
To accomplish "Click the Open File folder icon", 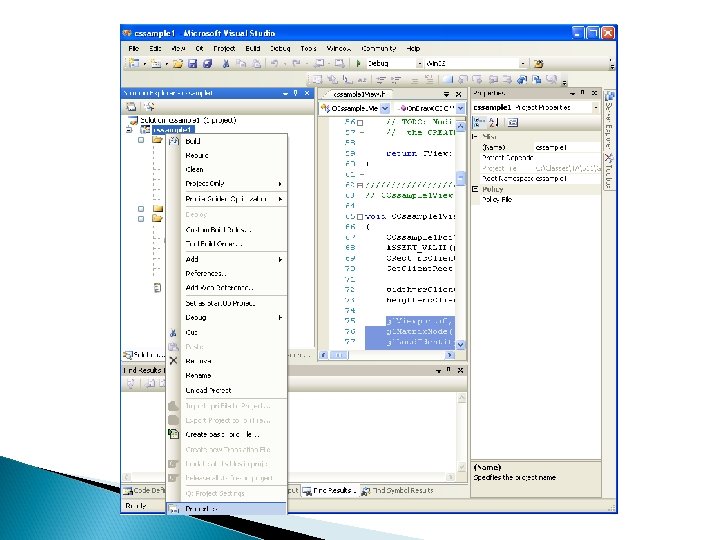I will tap(178, 63).
